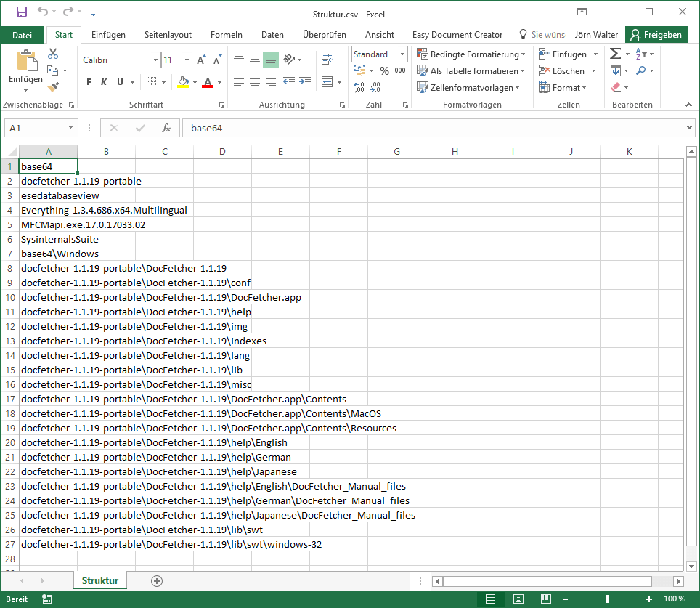Click the Save icon in title bar
Viewport: 700px width, 608px height.
[x=21, y=12]
